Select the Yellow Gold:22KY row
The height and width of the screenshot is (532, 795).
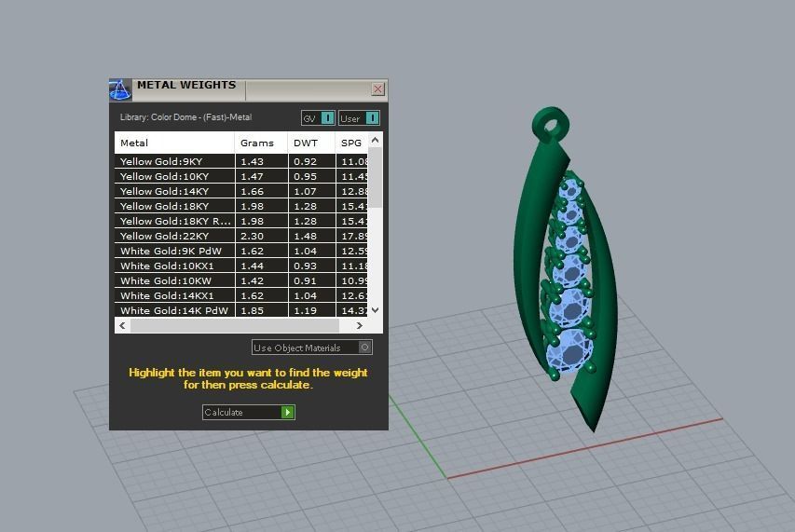240,236
